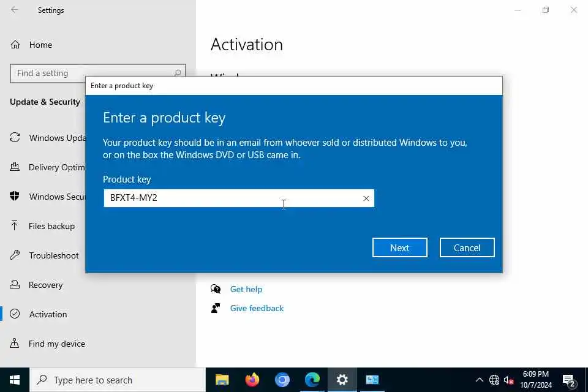Click the Activation checkmark circle icon
588x392 pixels.
tap(15, 314)
